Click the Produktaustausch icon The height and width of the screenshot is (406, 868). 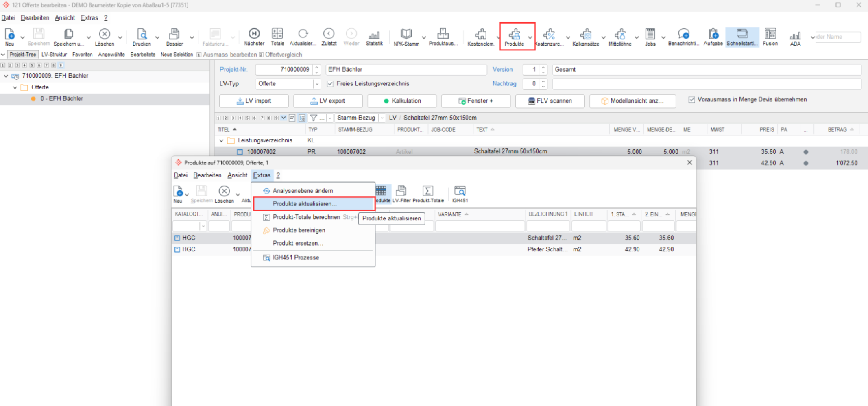(443, 34)
